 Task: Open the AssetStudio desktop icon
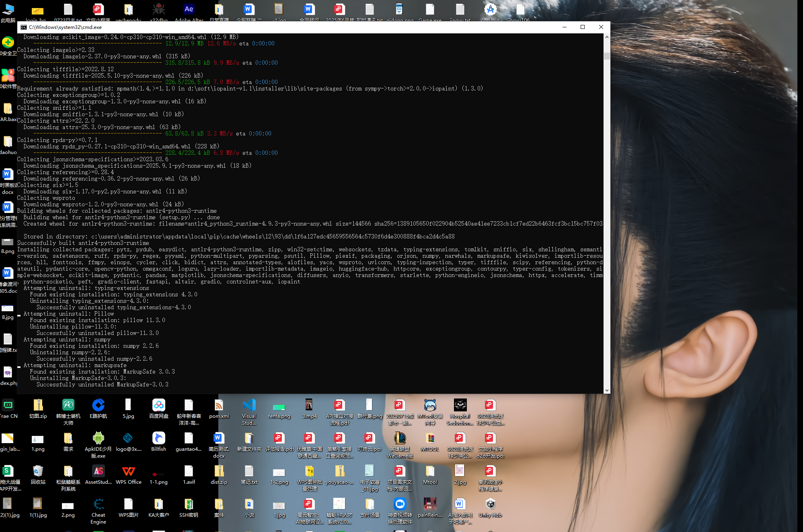98,471
